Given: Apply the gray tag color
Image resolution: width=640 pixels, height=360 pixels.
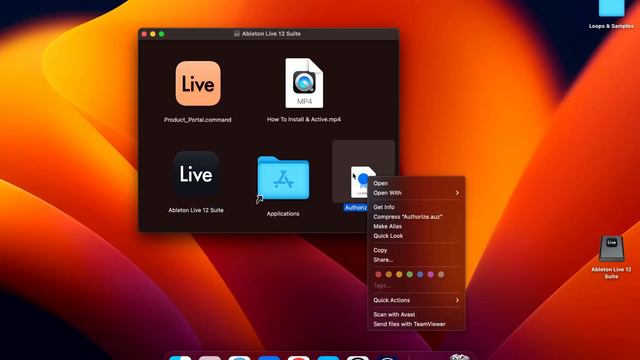Looking at the screenshot, I should [x=441, y=274].
